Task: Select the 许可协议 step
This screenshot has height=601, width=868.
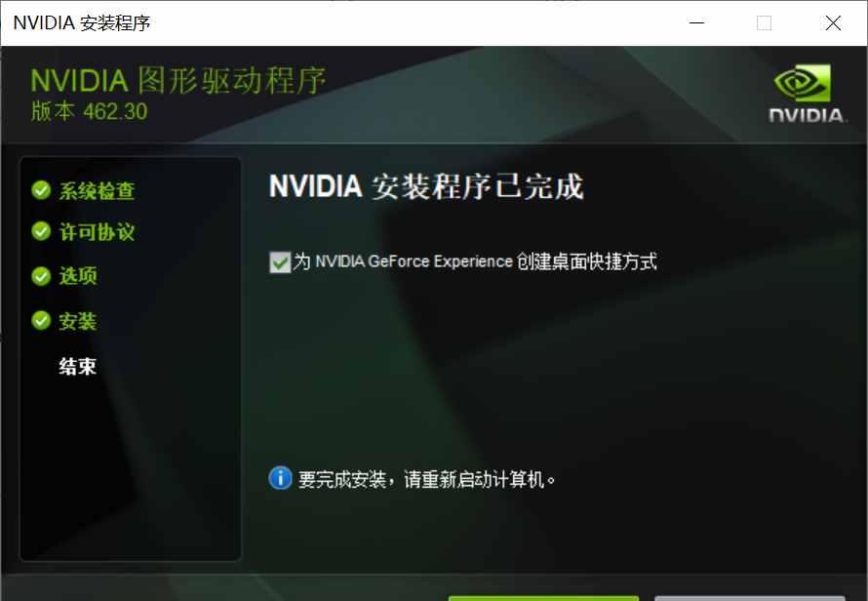Action: (97, 231)
